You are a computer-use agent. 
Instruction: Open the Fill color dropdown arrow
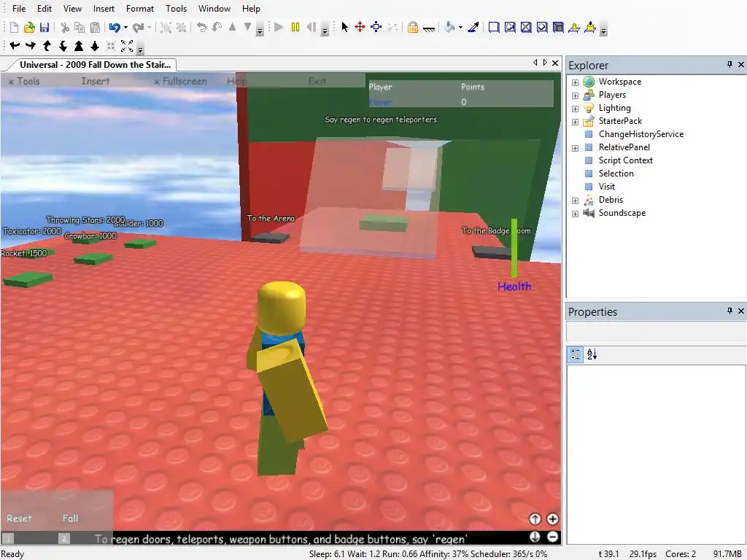[461, 28]
